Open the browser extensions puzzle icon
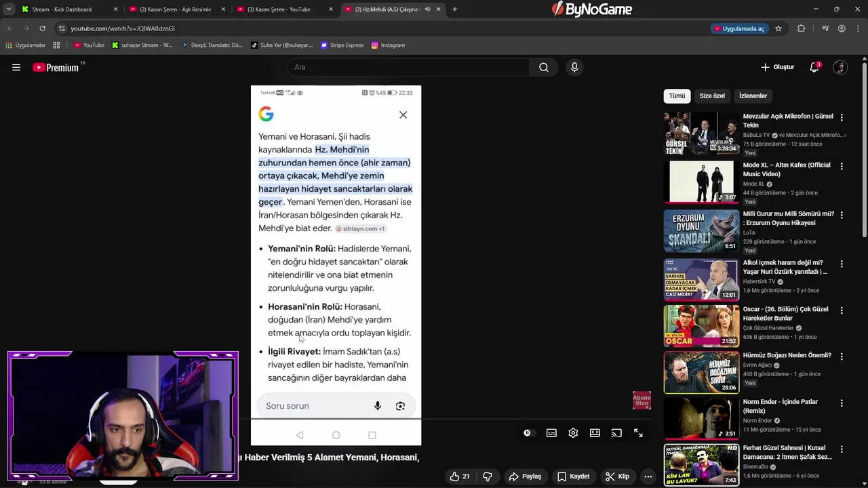This screenshot has height=488, width=868. click(802, 28)
